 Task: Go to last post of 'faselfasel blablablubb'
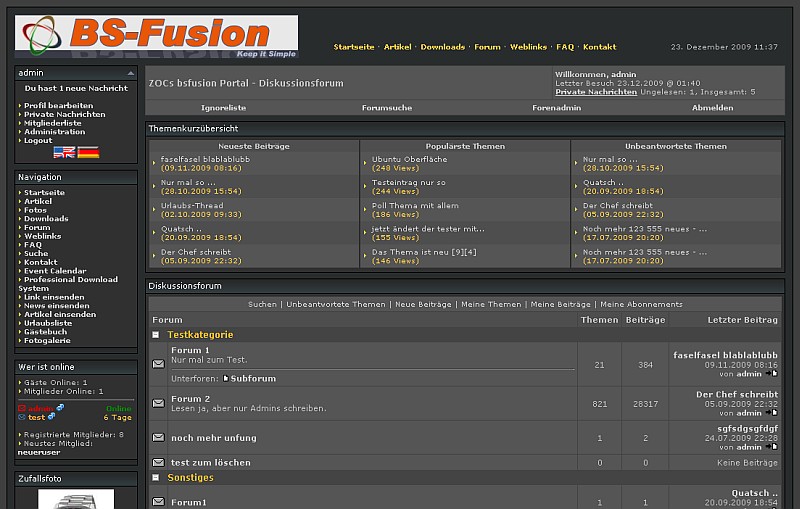(772, 374)
